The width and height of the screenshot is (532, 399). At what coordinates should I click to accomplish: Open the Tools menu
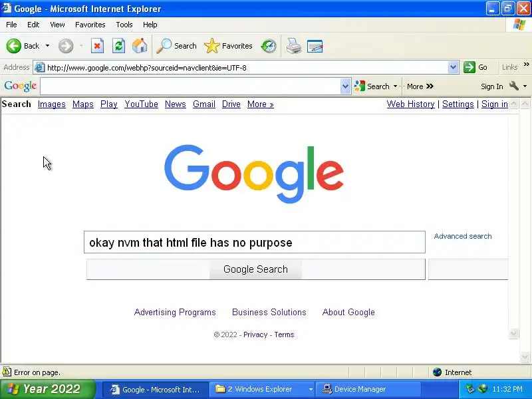click(x=124, y=25)
